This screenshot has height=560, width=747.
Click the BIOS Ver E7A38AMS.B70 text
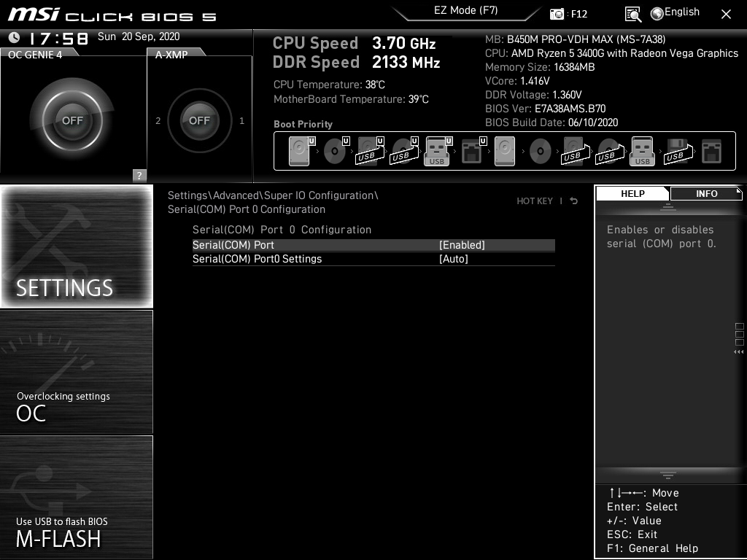(546, 109)
